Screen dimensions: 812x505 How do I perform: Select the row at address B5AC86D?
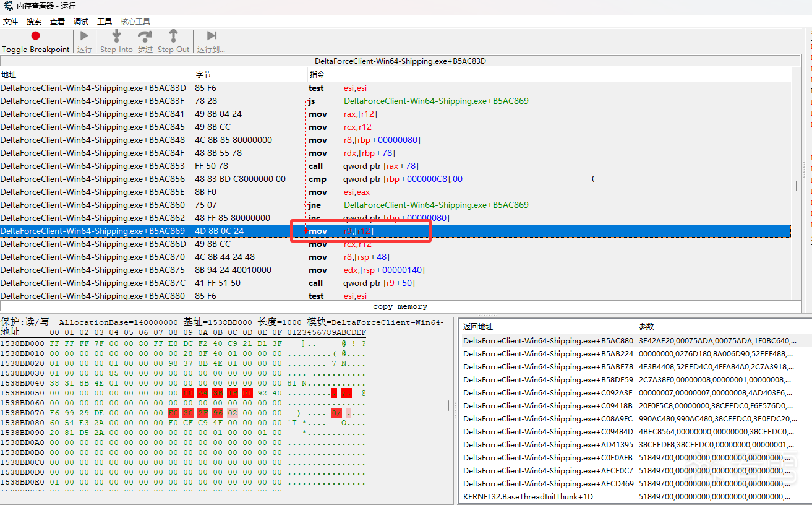pos(395,244)
